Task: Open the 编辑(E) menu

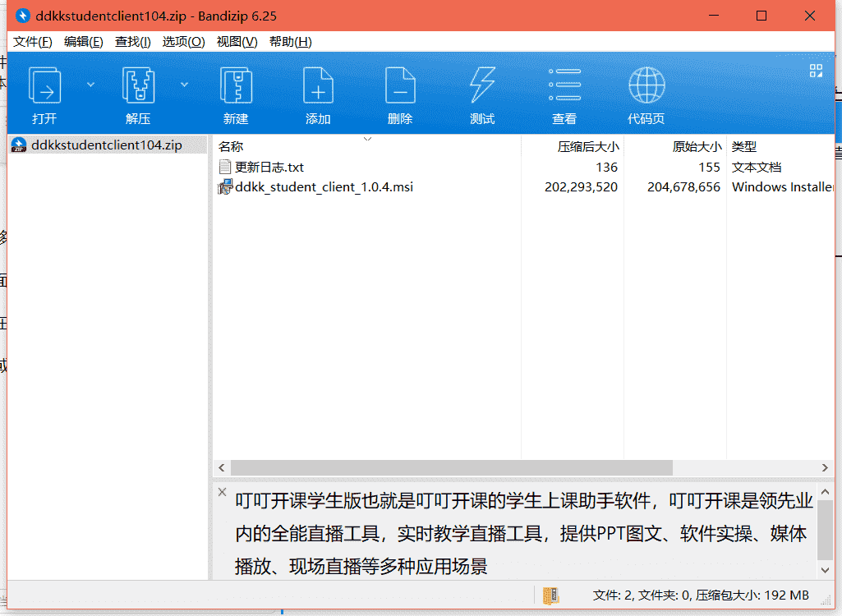Action: click(x=83, y=42)
